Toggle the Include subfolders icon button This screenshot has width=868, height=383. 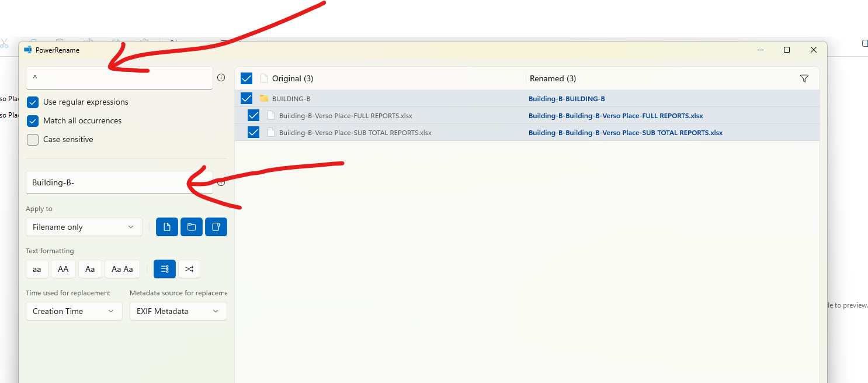(x=216, y=227)
